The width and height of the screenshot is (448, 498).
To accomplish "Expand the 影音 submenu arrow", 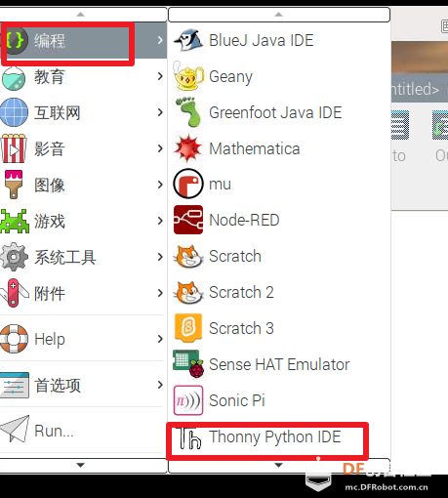I will 160,148.
